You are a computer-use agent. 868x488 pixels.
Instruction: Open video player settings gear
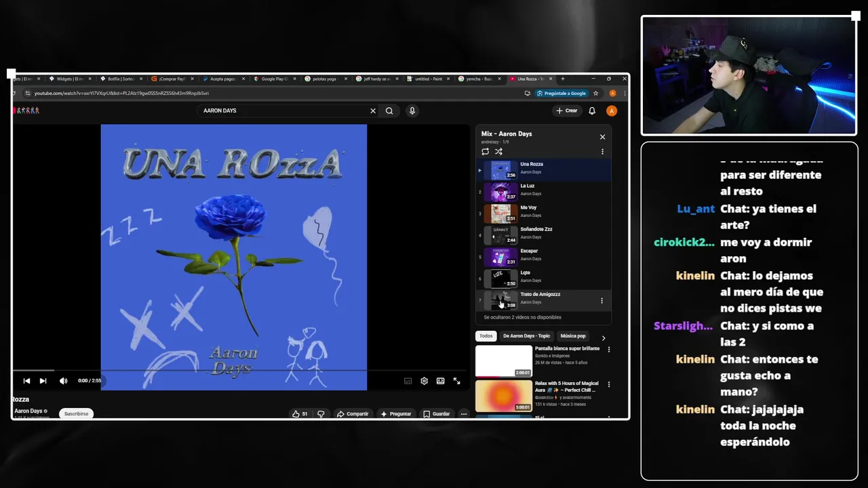point(424,381)
